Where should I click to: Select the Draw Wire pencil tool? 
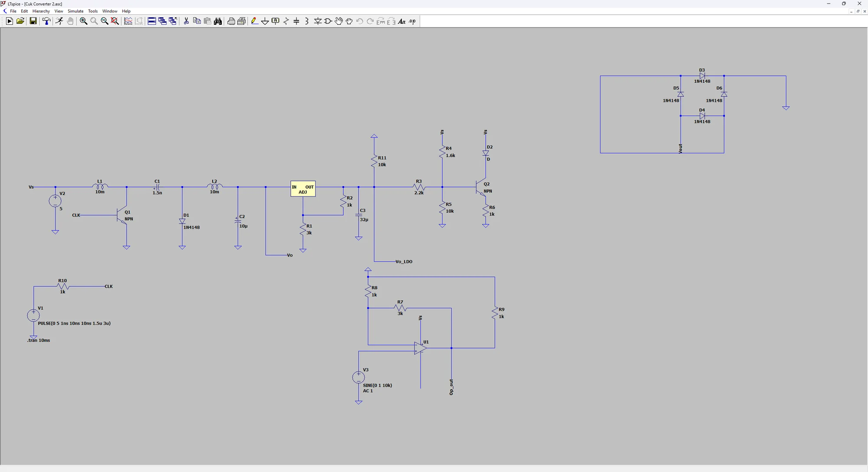pyautogui.click(x=254, y=21)
